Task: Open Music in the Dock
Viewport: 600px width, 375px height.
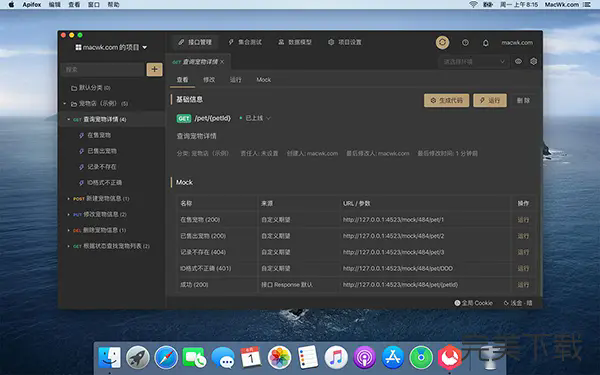Action: click(336, 357)
